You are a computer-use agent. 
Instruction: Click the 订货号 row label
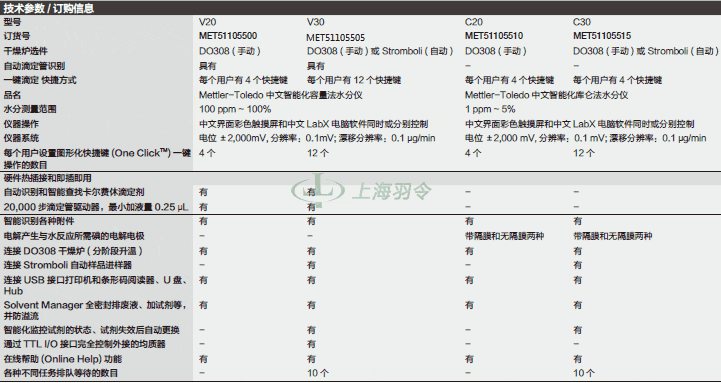[17, 36]
